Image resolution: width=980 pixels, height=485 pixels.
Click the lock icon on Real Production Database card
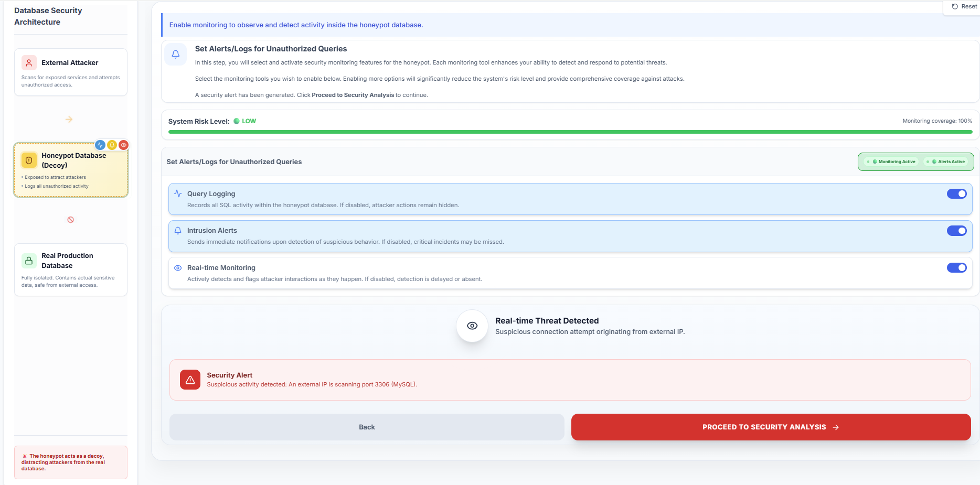(28, 260)
